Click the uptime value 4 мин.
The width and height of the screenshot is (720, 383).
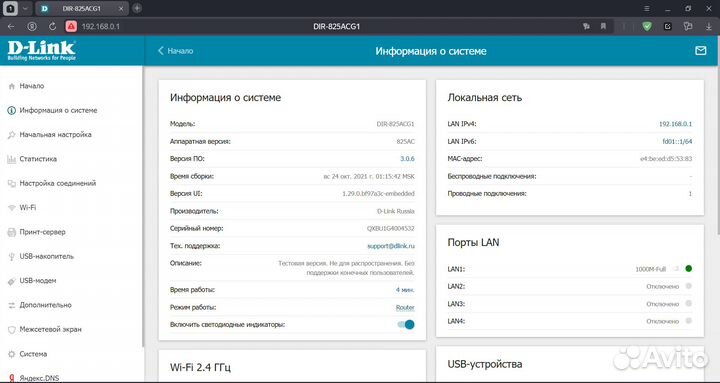tap(405, 290)
